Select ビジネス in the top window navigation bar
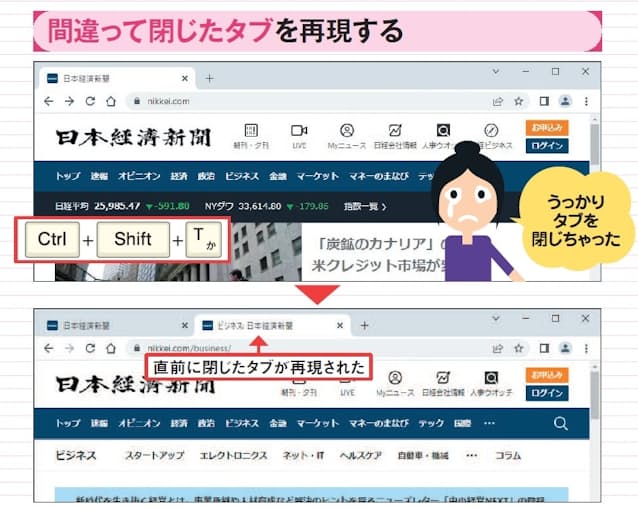Viewport: 638px width, 508px height. tap(242, 176)
